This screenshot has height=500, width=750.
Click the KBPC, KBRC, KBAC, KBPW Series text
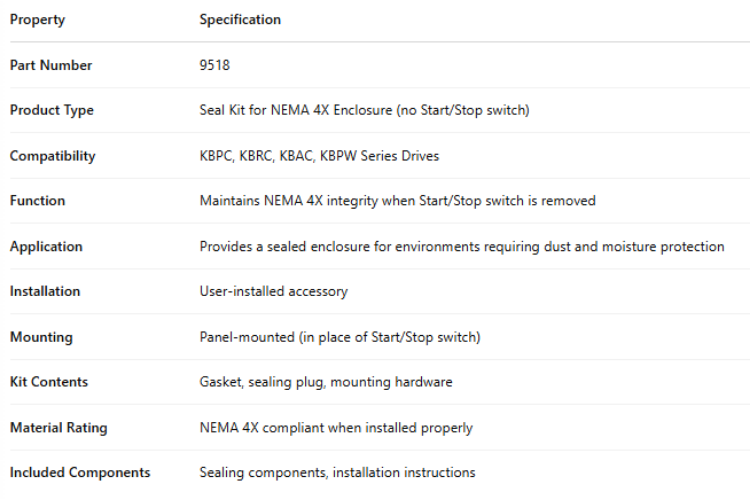tap(319, 156)
